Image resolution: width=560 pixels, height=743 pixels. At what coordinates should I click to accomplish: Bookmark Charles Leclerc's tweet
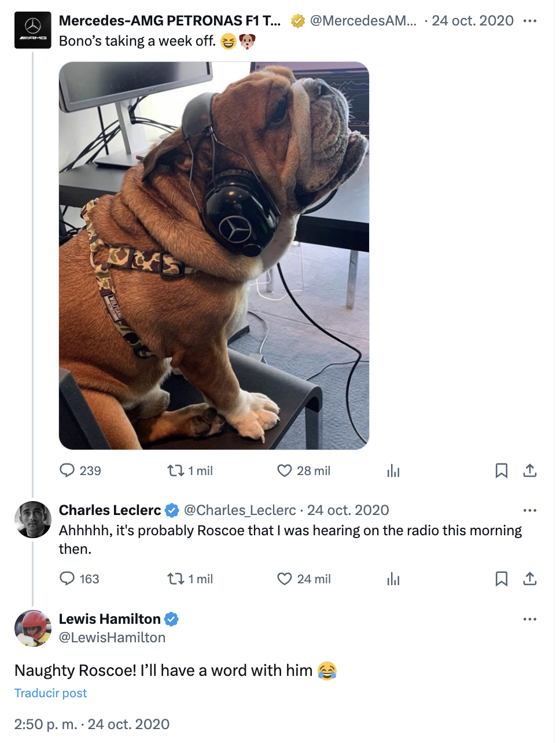[x=501, y=578]
